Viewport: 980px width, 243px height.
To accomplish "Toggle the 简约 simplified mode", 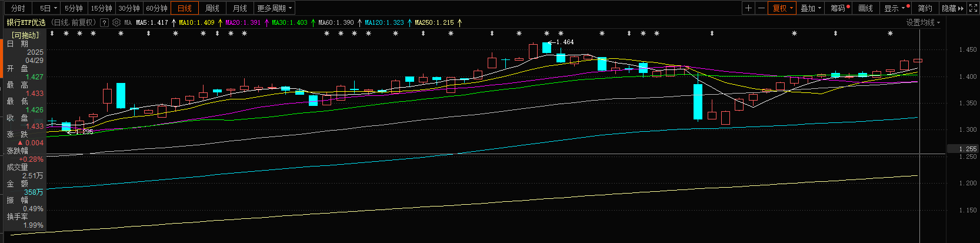I will click(x=925, y=8).
